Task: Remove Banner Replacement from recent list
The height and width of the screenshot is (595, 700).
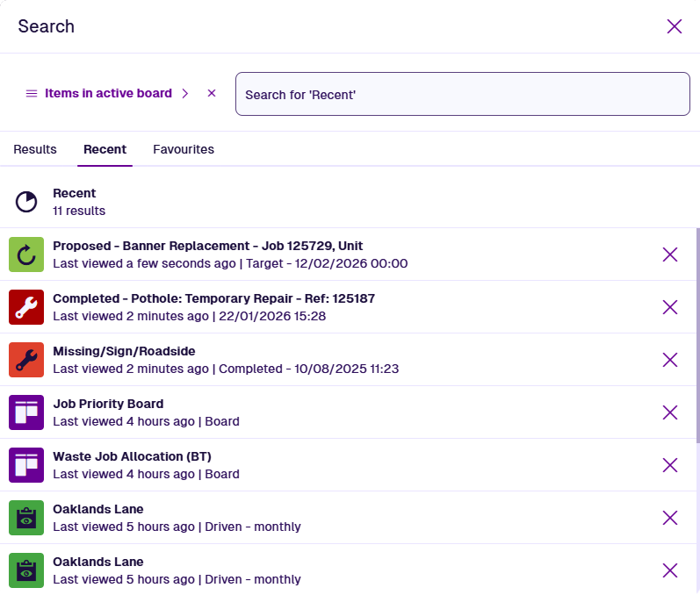Action: (x=670, y=254)
